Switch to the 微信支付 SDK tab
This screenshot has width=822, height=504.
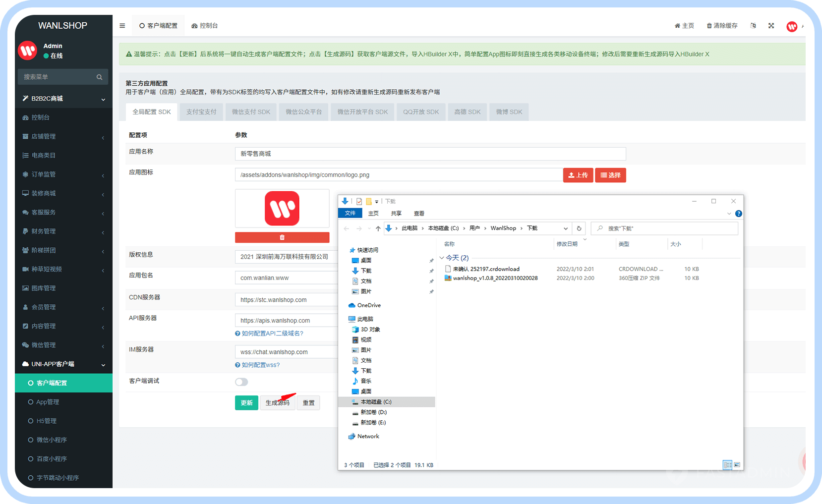click(x=251, y=112)
